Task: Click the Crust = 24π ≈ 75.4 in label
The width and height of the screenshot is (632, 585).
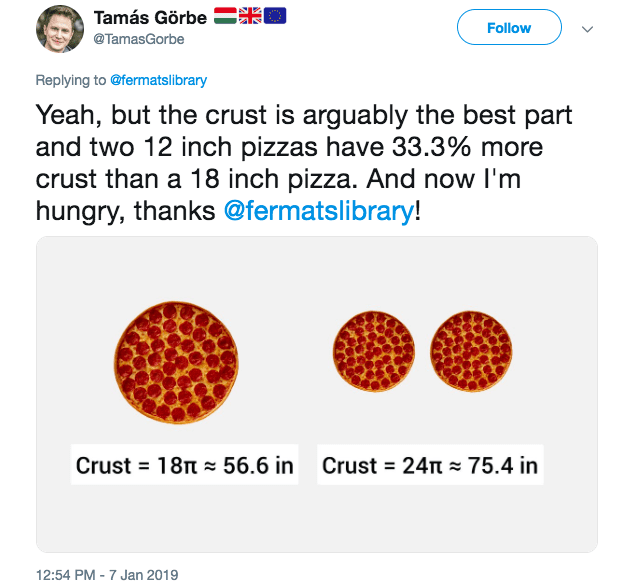Action: point(430,465)
